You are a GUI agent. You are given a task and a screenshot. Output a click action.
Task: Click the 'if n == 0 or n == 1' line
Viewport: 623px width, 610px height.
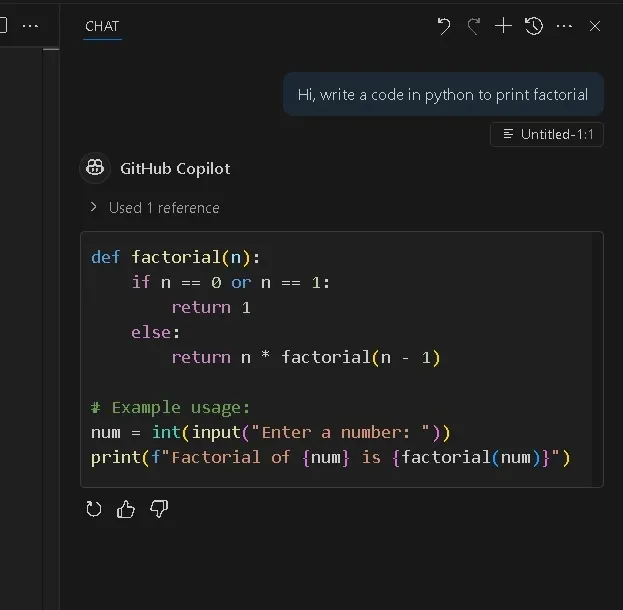coord(230,283)
